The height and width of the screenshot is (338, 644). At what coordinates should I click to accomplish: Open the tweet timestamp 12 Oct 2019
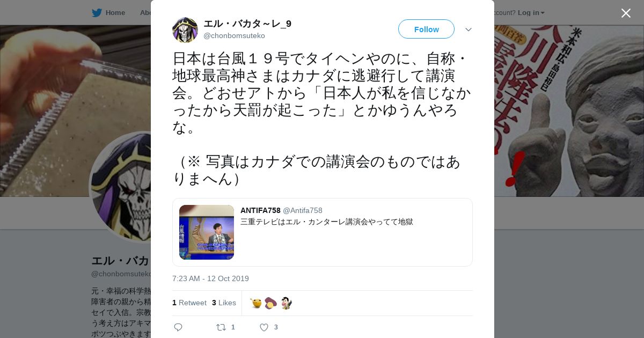(x=210, y=278)
